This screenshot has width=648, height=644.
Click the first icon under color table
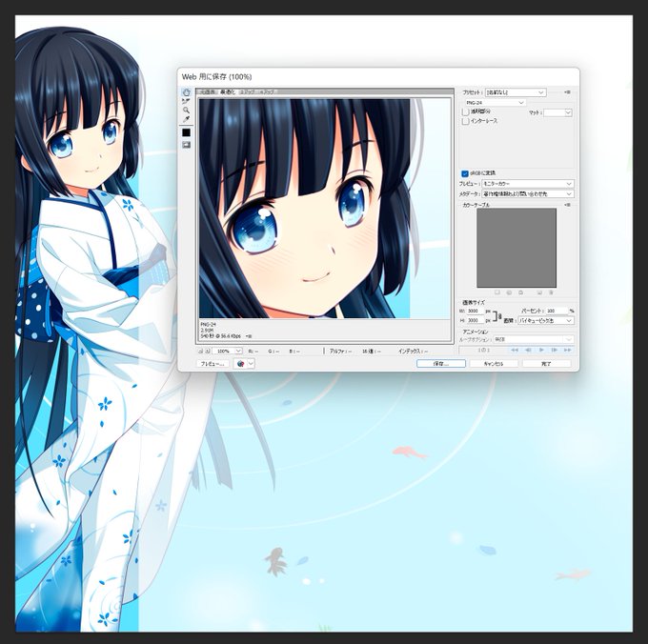[497, 292]
